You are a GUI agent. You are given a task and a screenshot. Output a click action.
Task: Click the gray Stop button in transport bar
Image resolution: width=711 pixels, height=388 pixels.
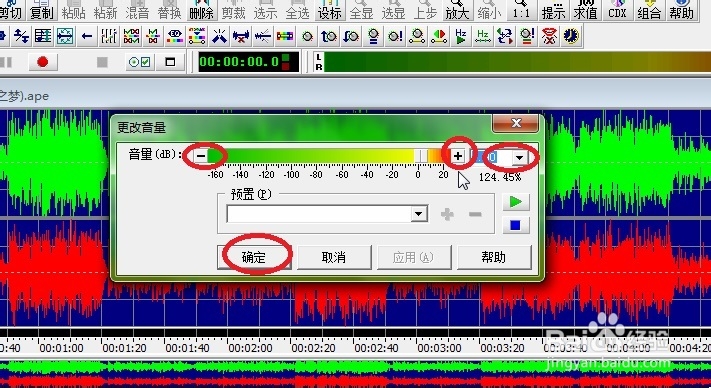point(102,62)
